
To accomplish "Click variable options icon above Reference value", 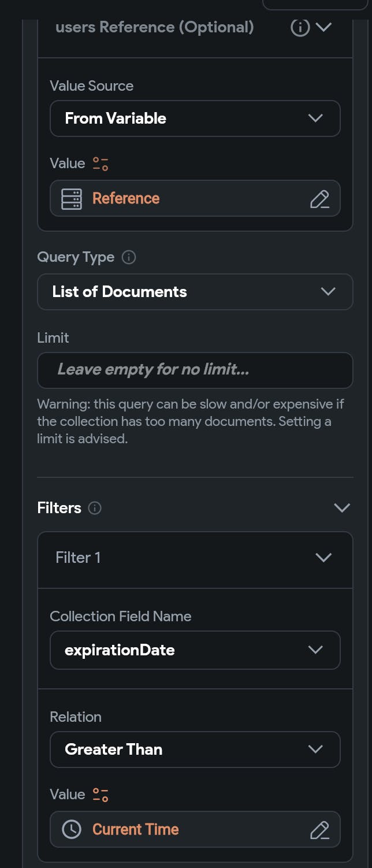I will pyautogui.click(x=101, y=164).
